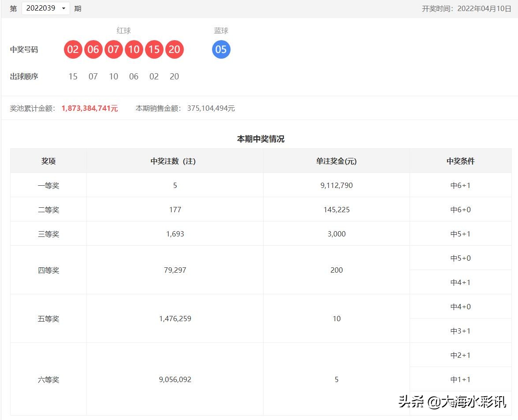The width and height of the screenshot is (518, 420).
Task: Click the 出球顺序 first number 15
Action: [73, 76]
